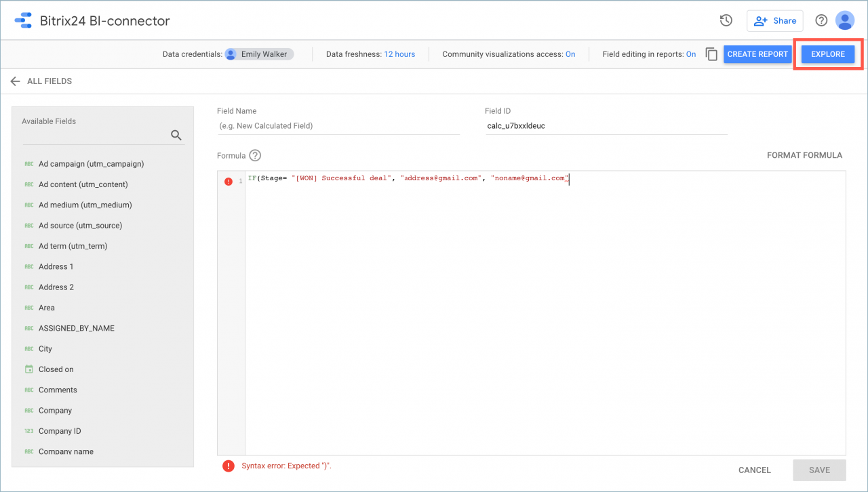Select field Company ID
Image resolution: width=868 pixels, height=492 pixels.
(x=60, y=431)
